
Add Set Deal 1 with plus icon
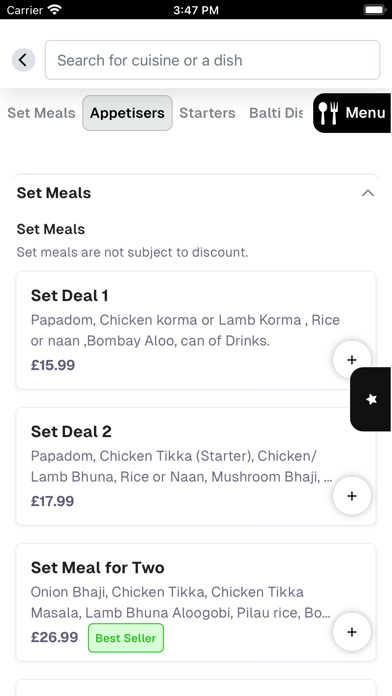(352, 360)
